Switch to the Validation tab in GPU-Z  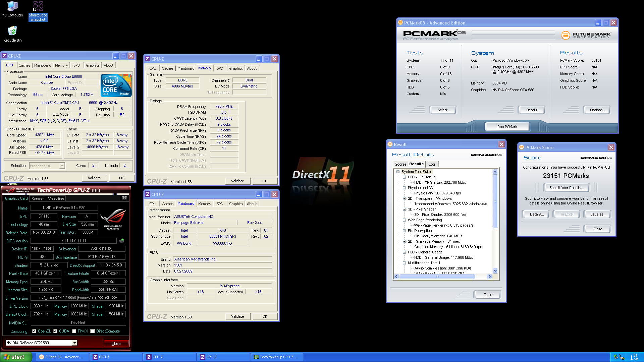point(56,199)
